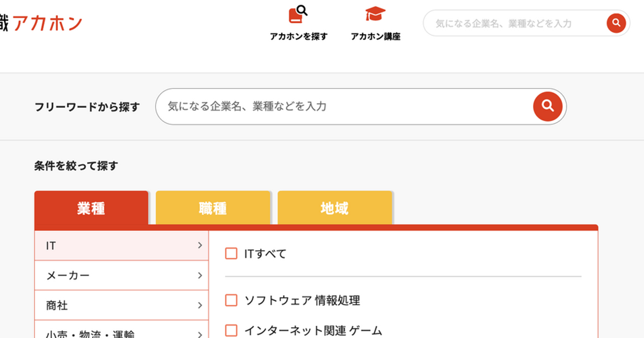This screenshot has width=644, height=338.
Task: Select the 業種 tab
Action: click(91, 208)
